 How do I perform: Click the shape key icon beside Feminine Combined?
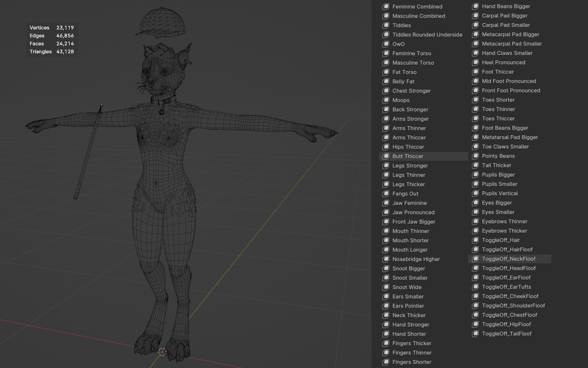(386, 7)
